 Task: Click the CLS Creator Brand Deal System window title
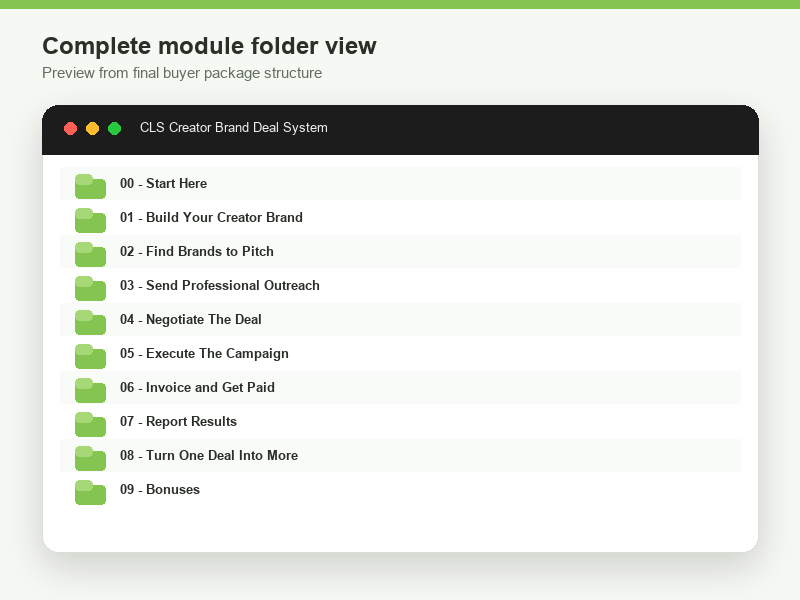pos(234,128)
